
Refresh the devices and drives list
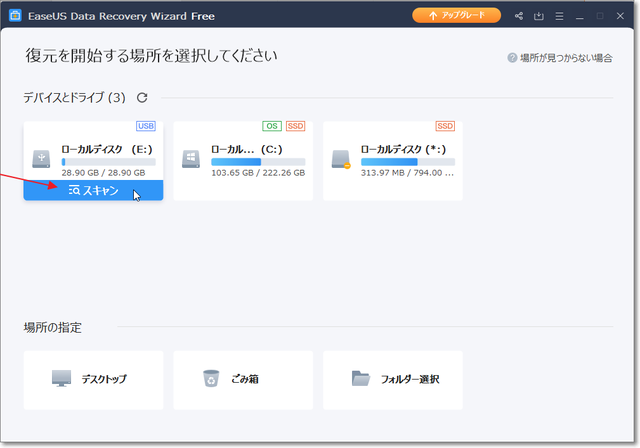point(142,98)
